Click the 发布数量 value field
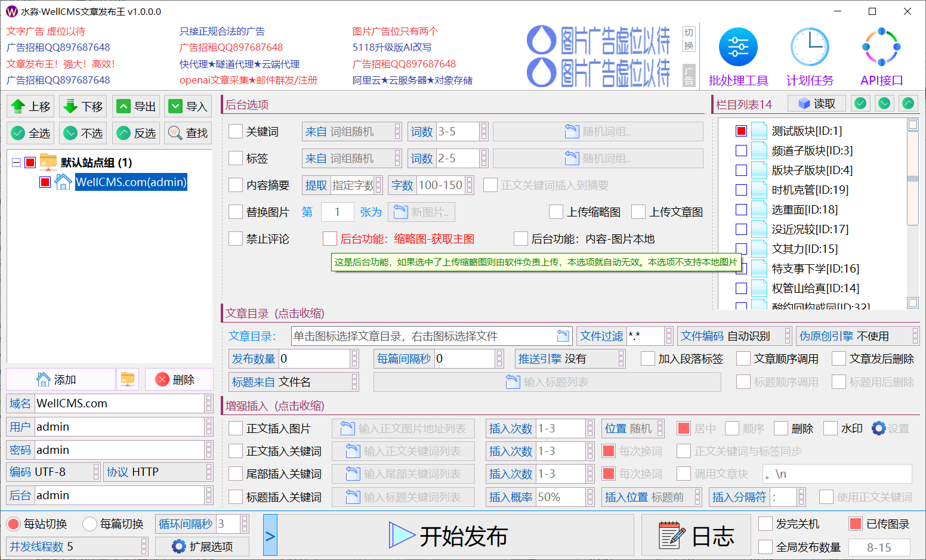Image resolution: width=926 pixels, height=560 pixels. [314, 358]
